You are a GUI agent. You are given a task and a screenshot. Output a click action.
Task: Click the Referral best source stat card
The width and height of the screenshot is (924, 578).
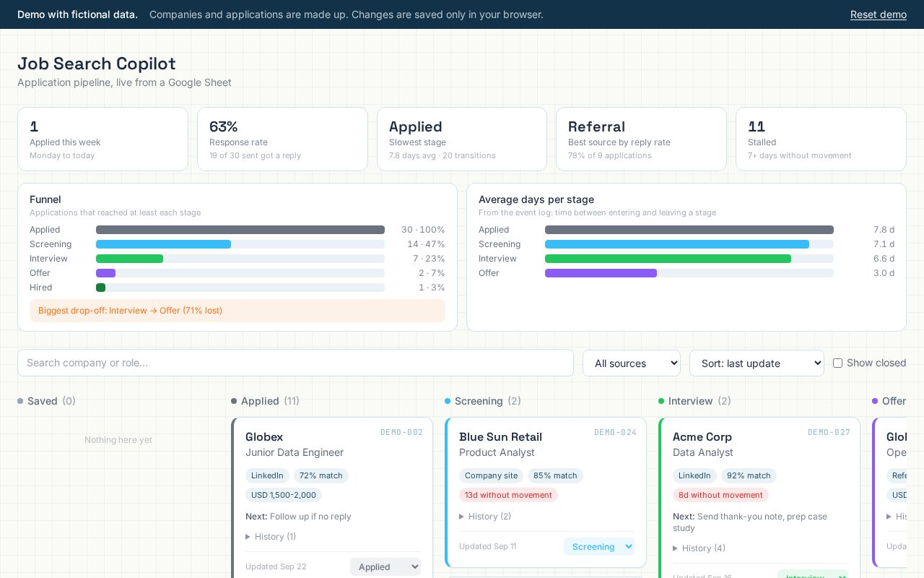[x=641, y=139]
